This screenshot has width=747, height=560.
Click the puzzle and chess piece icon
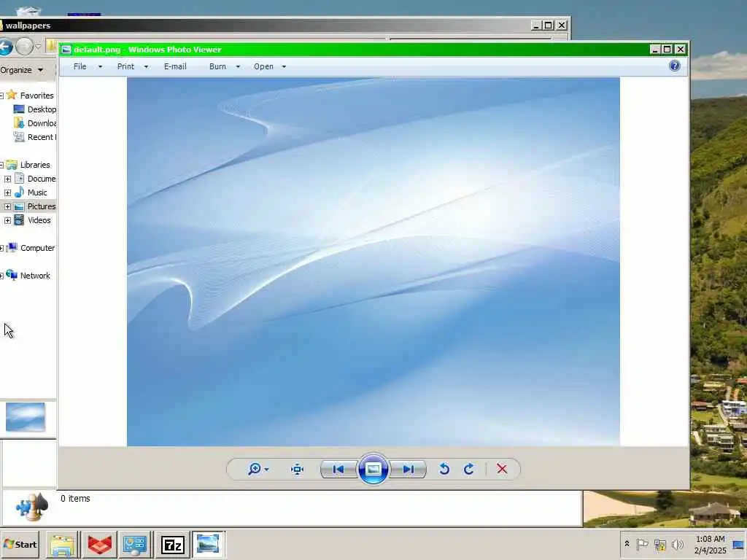point(31,507)
